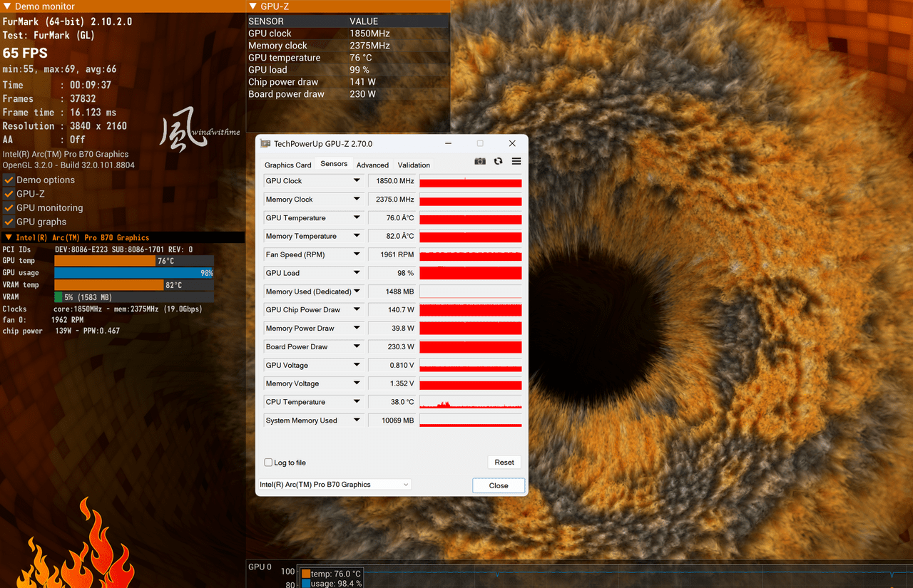Click the orange temp legend swatch in GPU 0 graph
This screenshot has height=588, width=913.
[x=305, y=574]
